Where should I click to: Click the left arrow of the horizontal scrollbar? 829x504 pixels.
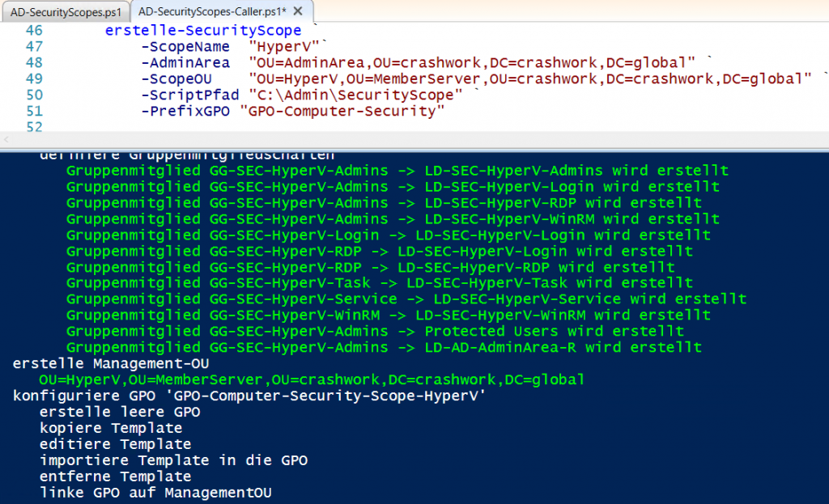[6, 139]
